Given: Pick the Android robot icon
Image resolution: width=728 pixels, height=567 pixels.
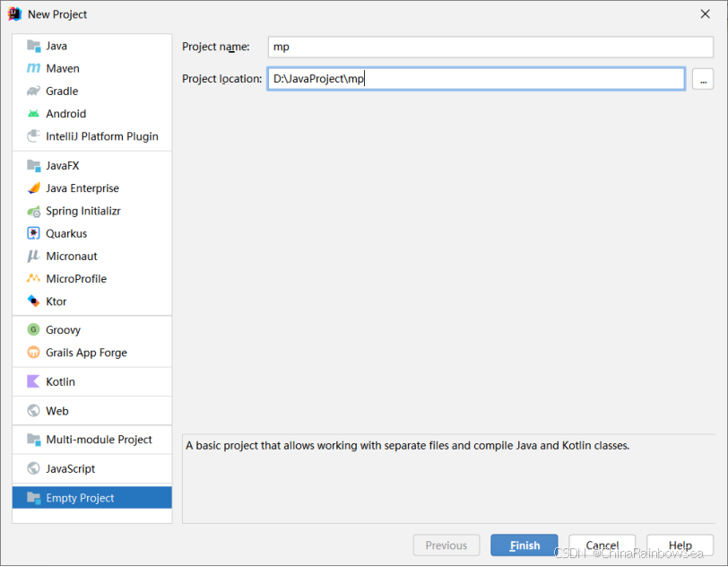Looking at the screenshot, I should (x=33, y=114).
